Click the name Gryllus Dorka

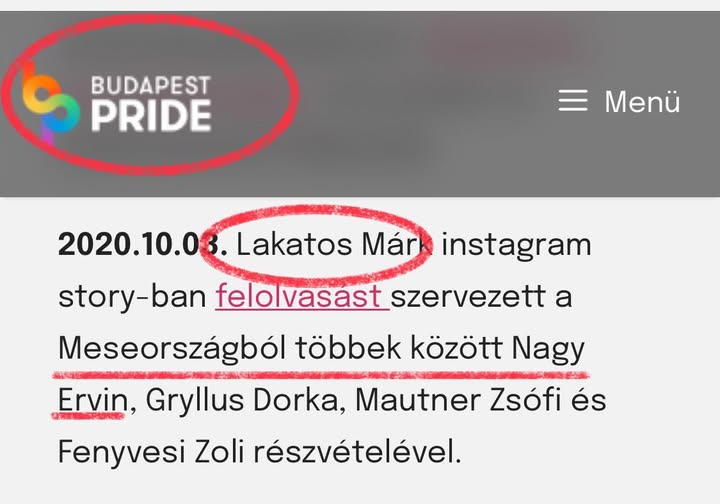(x=242, y=402)
